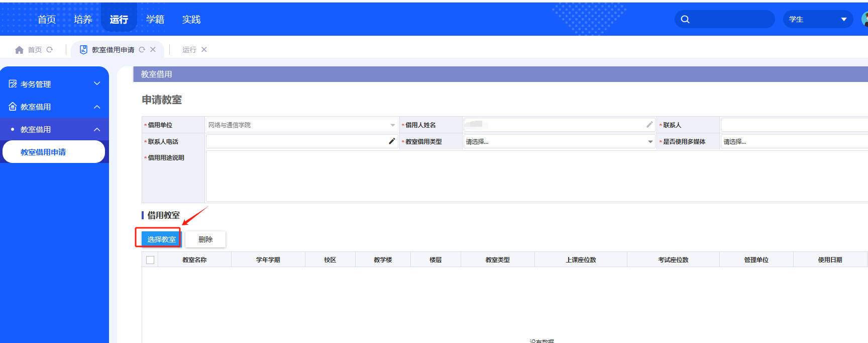Click the 教室借用 house icon in sidebar
Screen dimensions: 868x343
point(13,107)
